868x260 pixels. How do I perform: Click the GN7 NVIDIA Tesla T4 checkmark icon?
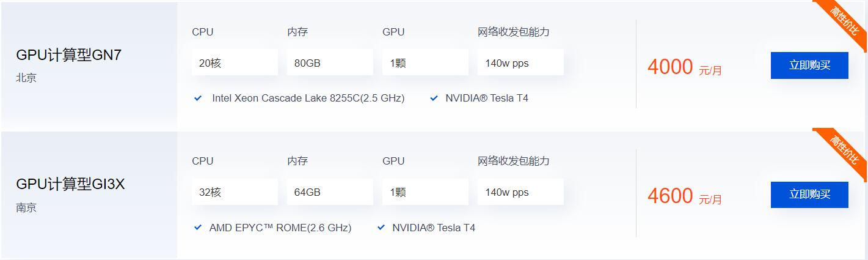[x=434, y=98]
